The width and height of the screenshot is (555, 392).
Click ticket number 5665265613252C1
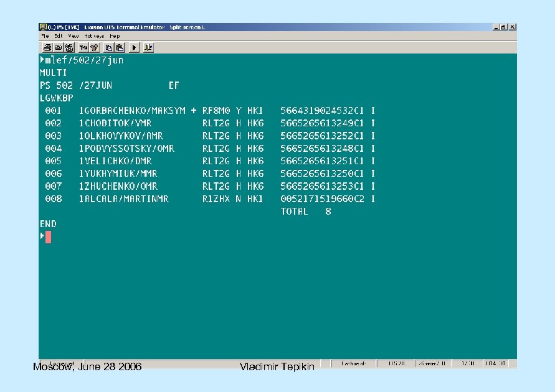(x=322, y=136)
